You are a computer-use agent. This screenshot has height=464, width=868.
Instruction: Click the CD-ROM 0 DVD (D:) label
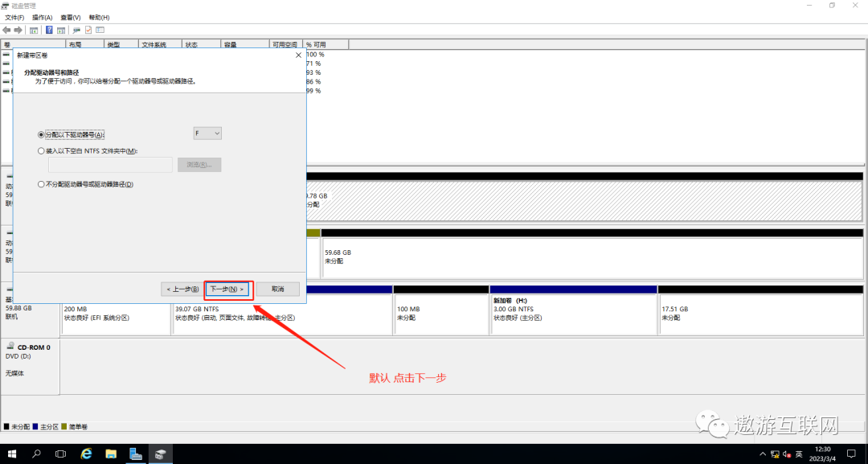(x=18, y=356)
